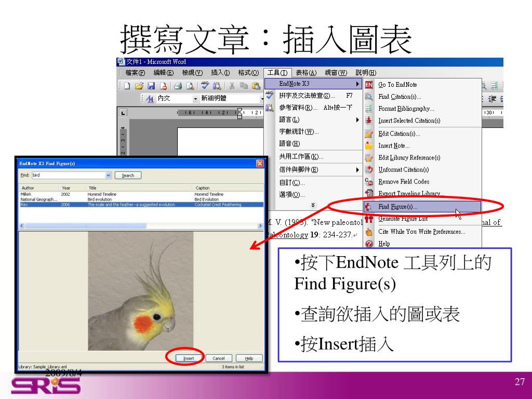The image size is (532, 399).
Task: Click the Search button in Find Figure dialog
Action: [128, 176]
